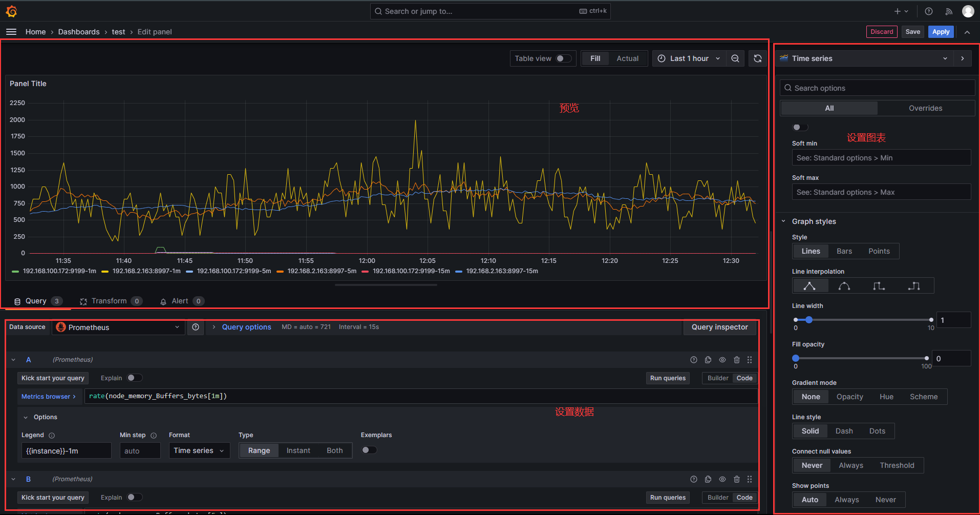Select smooth line interpolation icon

click(844, 286)
